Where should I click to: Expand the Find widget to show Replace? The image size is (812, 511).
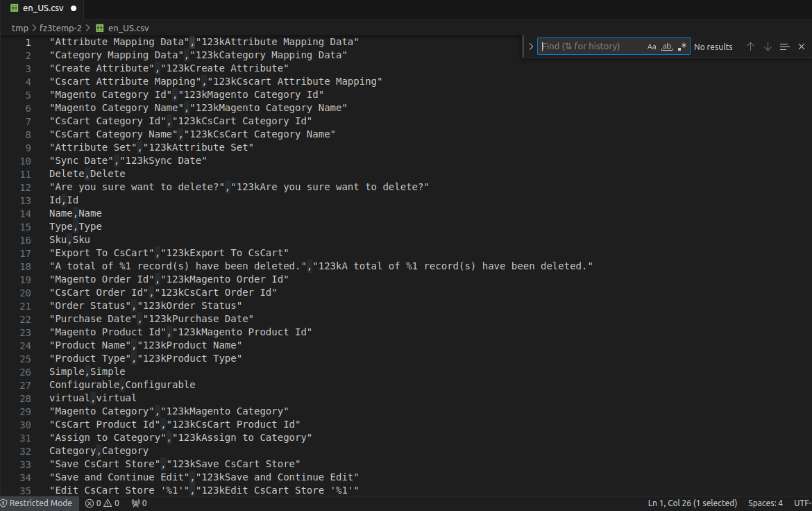tap(530, 46)
